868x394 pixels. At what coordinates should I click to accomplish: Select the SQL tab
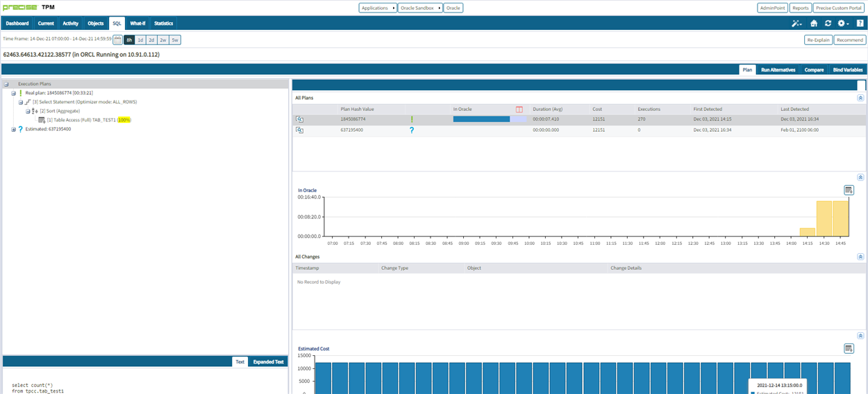pos(117,23)
